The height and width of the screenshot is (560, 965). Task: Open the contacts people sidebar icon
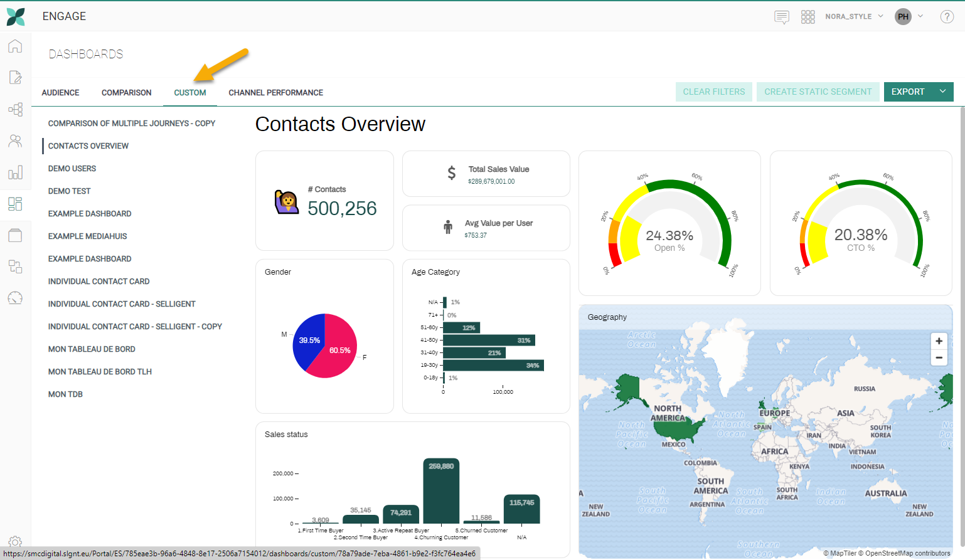click(x=15, y=141)
